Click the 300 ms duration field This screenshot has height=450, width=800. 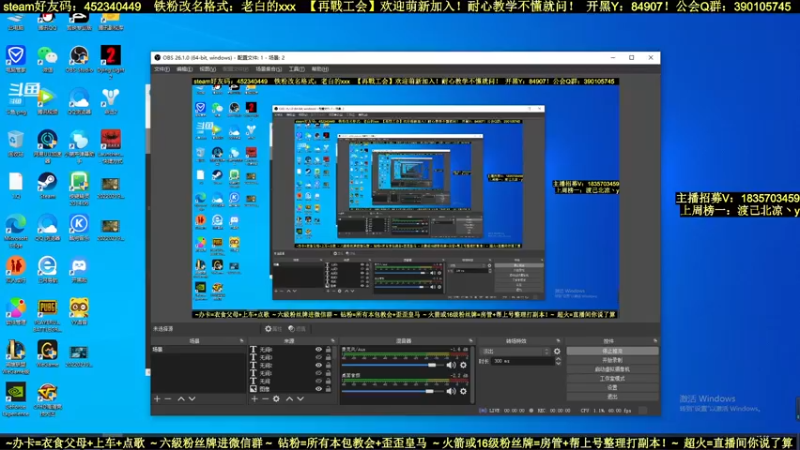tap(522, 361)
